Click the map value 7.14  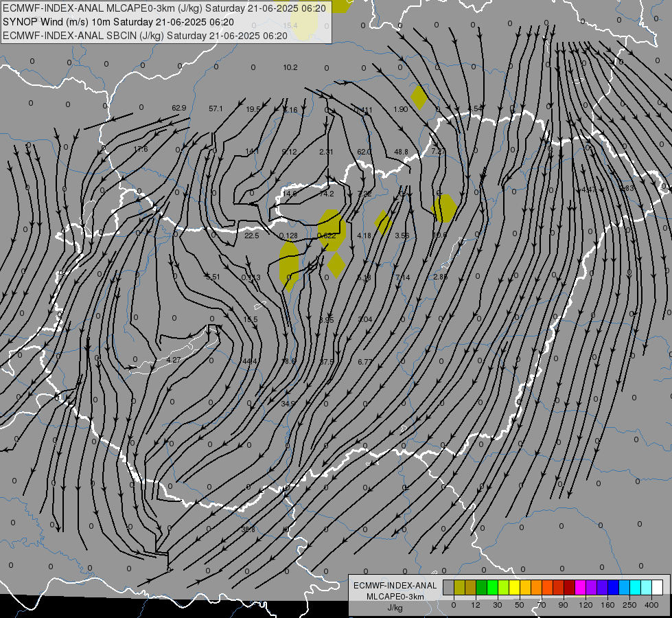pyautogui.click(x=402, y=277)
